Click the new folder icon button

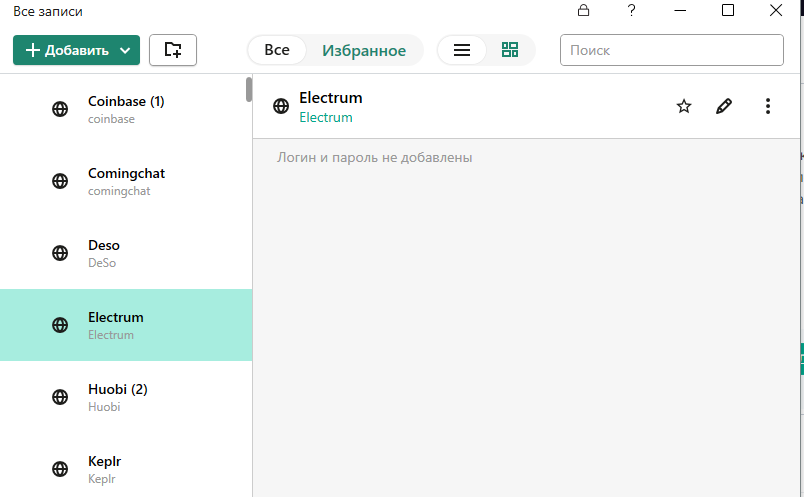tap(173, 50)
